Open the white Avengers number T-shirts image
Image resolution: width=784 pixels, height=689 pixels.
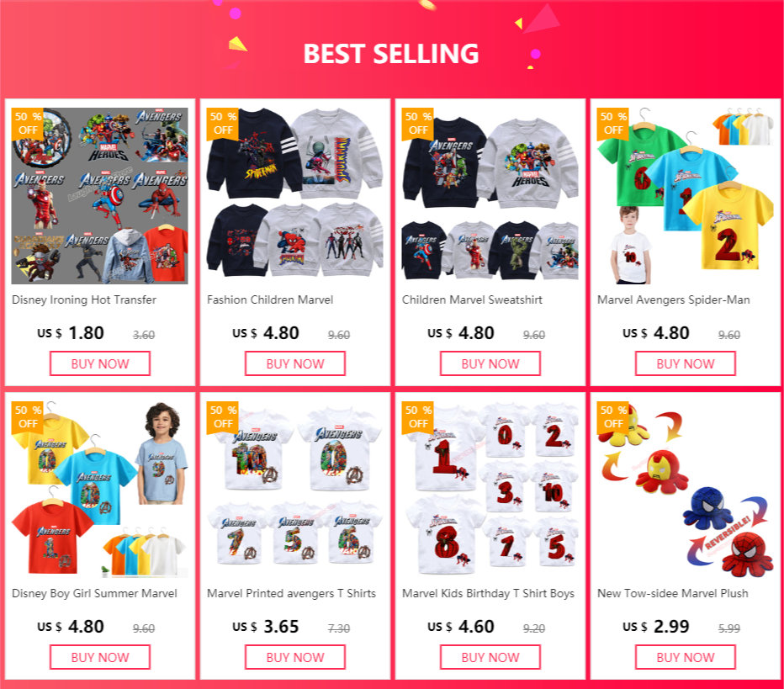(x=295, y=490)
